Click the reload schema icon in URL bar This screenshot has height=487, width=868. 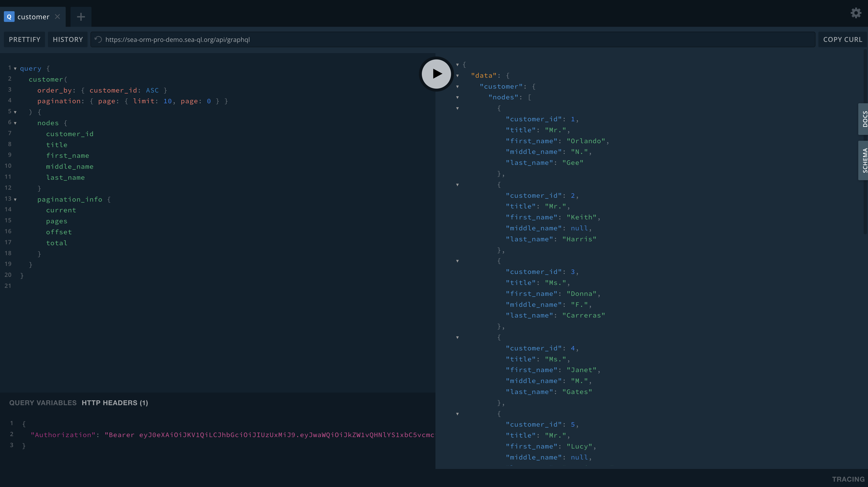point(98,39)
